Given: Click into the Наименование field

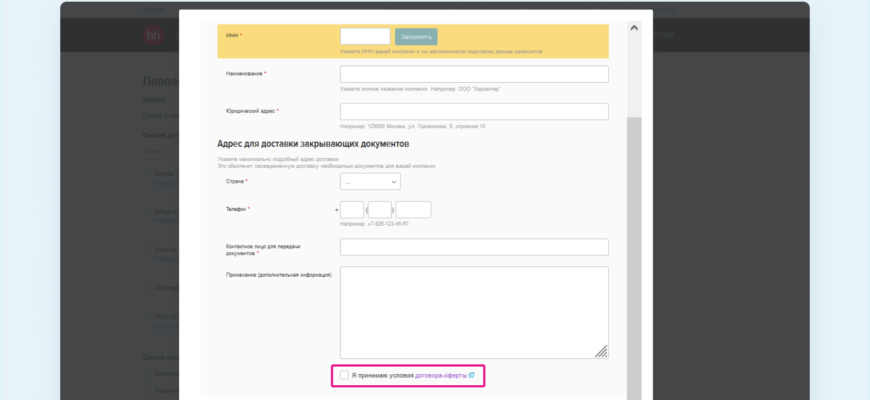Looking at the screenshot, I should pyautogui.click(x=474, y=74).
